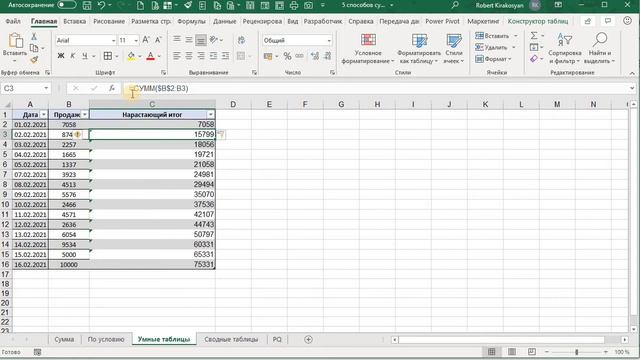
Task: Switch to the Вставка ribbon tab
Action: pos(75,21)
